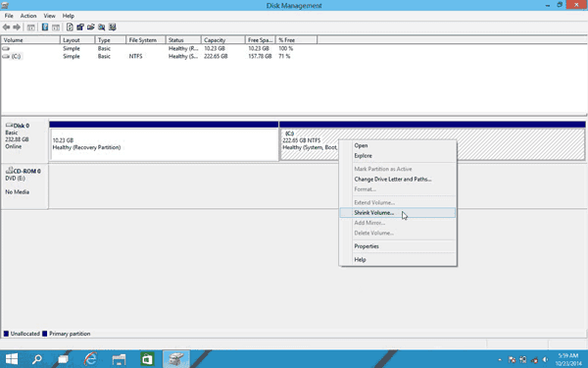Click the greyed Format entry
Screen dimensions: 588x368
(x=398, y=189)
